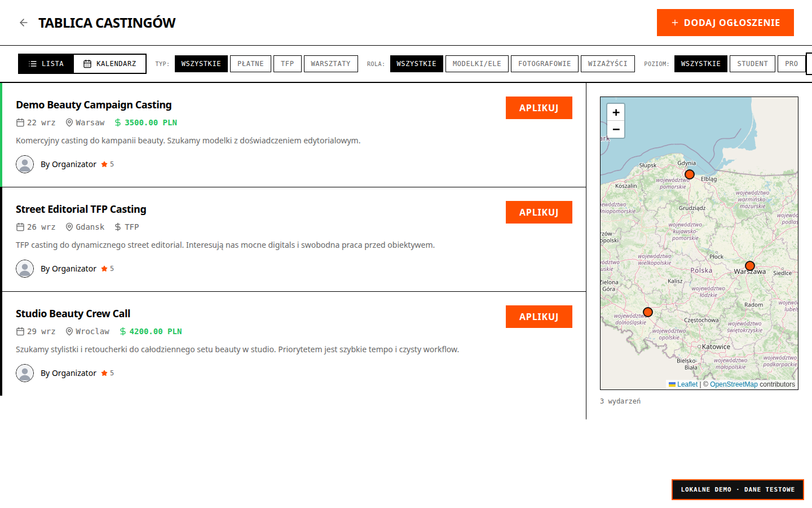Apply to Demo Beauty Campaign Casting
Screen dimensions: 812x508
pyautogui.click(x=539, y=108)
